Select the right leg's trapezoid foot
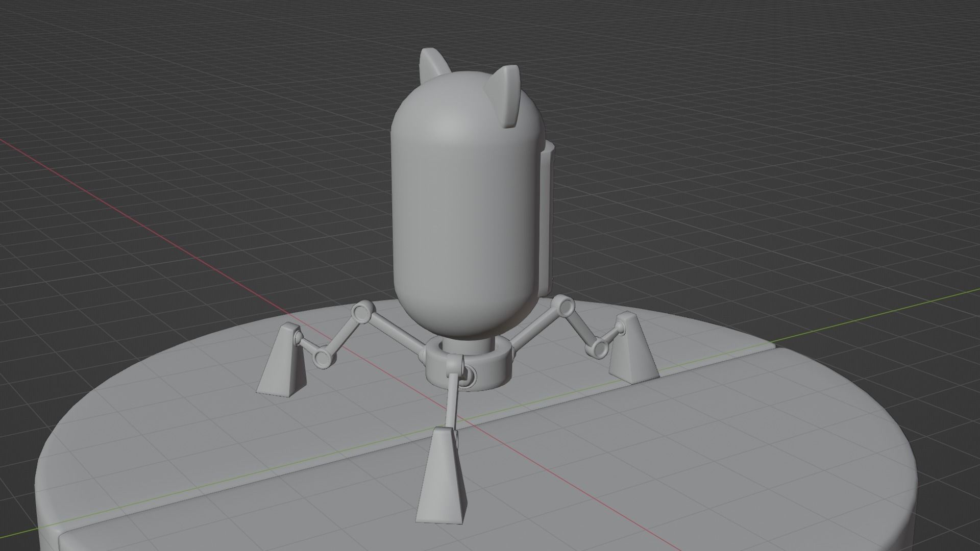The height and width of the screenshot is (551, 980). tap(633, 347)
